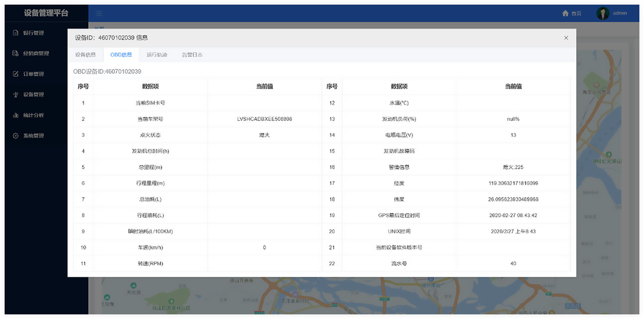
Task: Click the battery voltage value 13
Action: point(513,135)
